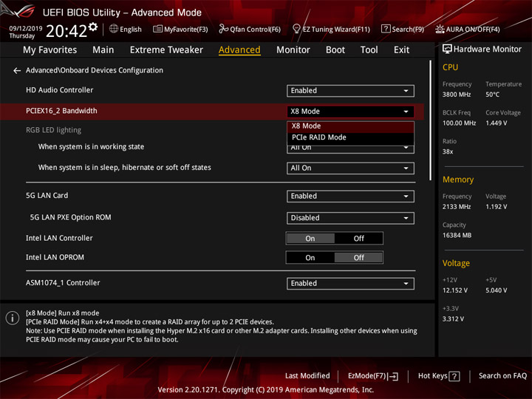532x399 pixels.
Task: Select the HD Audio Controller label
Action: (59, 90)
